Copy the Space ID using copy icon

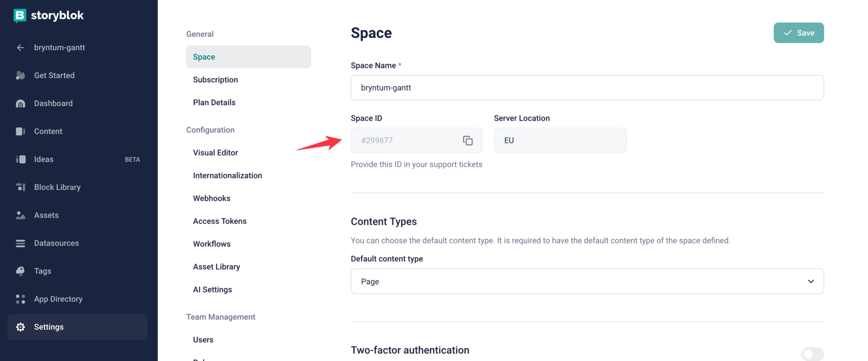click(x=467, y=140)
